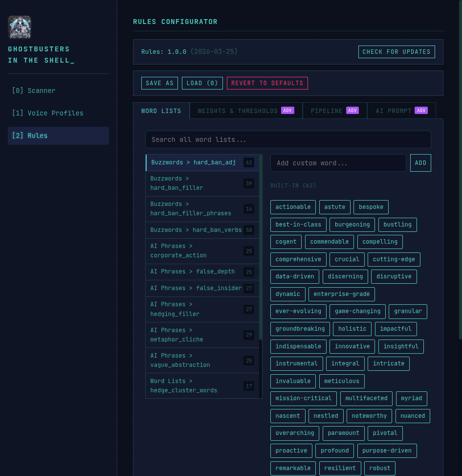
Task: Click the 'actionable' word chip
Action: point(293,207)
